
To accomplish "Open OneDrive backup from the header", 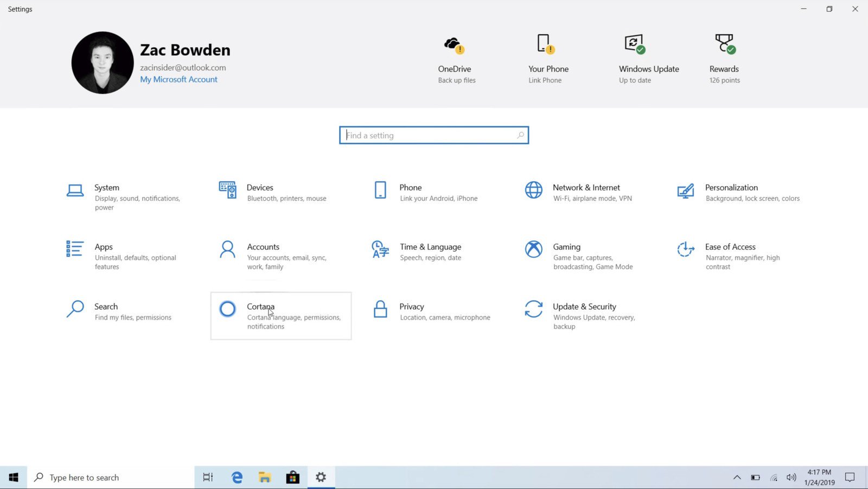I will pyautogui.click(x=456, y=58).
